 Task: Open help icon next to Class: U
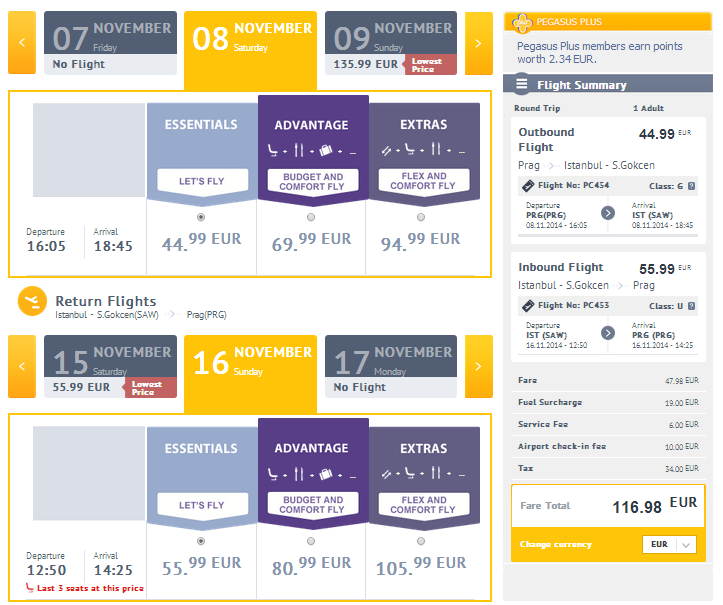(691, 306)
